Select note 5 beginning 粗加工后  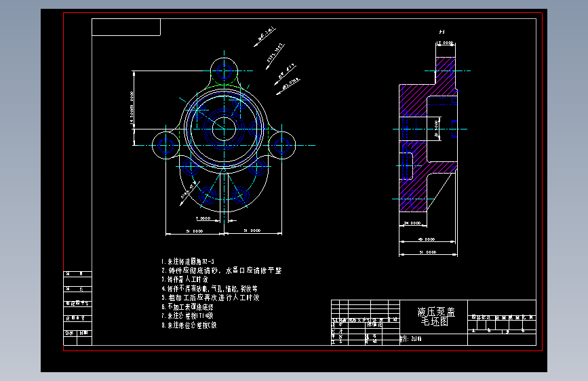(x=210, y=298)
